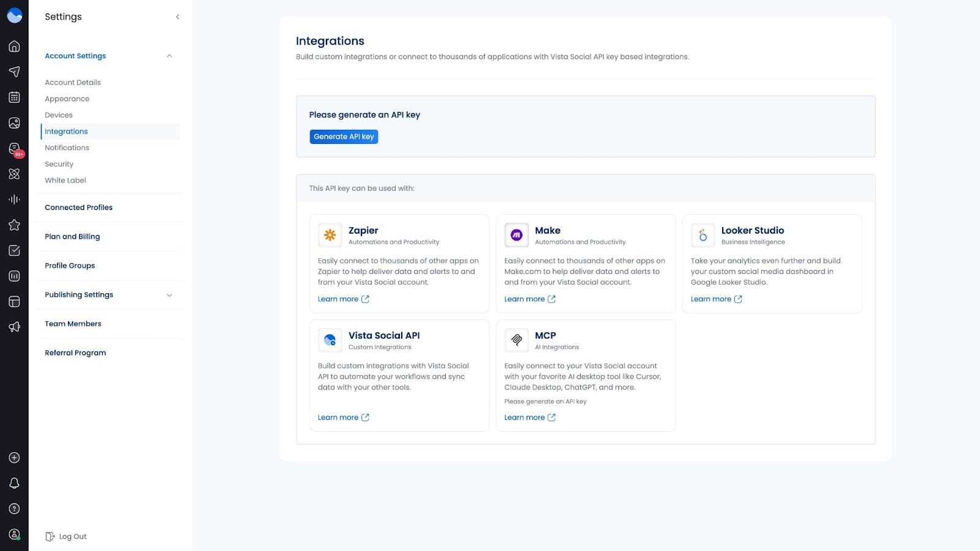Select the Advocacy megaphone icon
Image resolution: width=980 pixels, height=551 pixels.
(13, 326)
